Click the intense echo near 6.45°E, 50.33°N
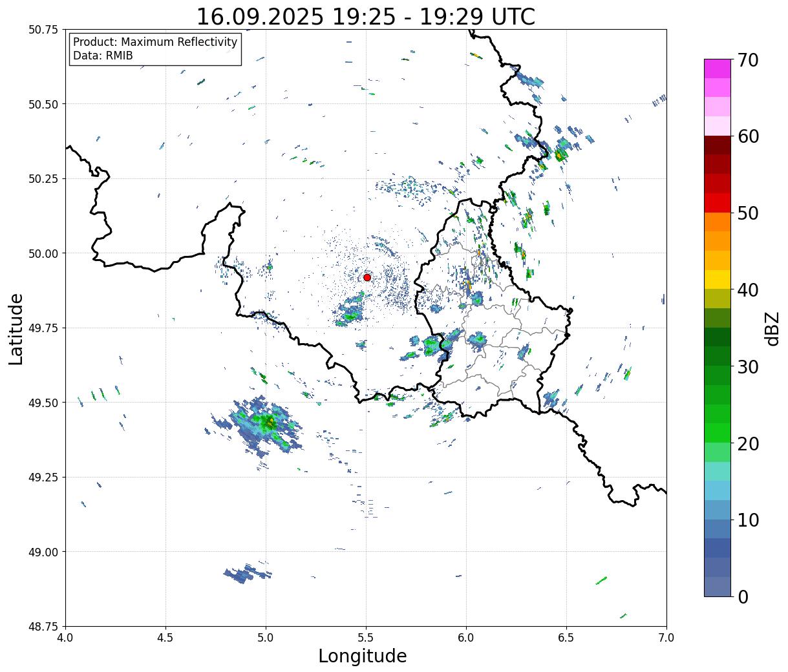The height and width of the screenshot is (672, 788). pos(560,154)
